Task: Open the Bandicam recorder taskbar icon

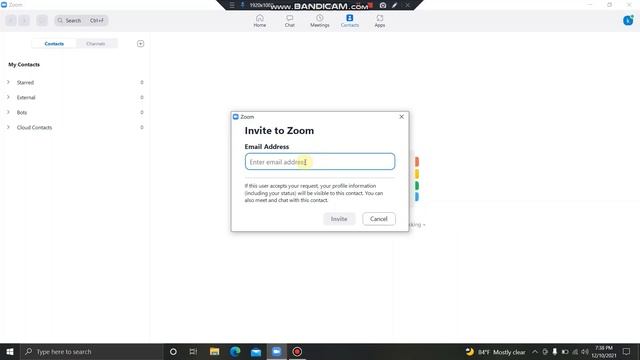Action: pos(297,351)
